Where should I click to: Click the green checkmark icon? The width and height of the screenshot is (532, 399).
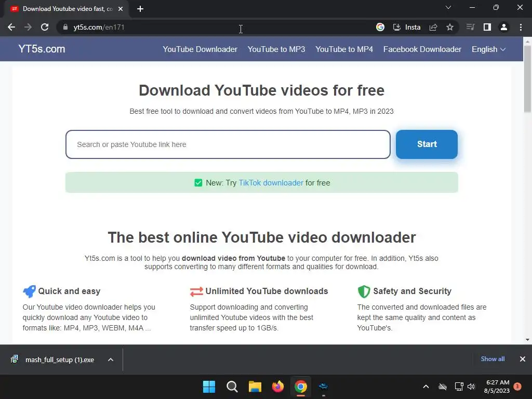[198, 183]
